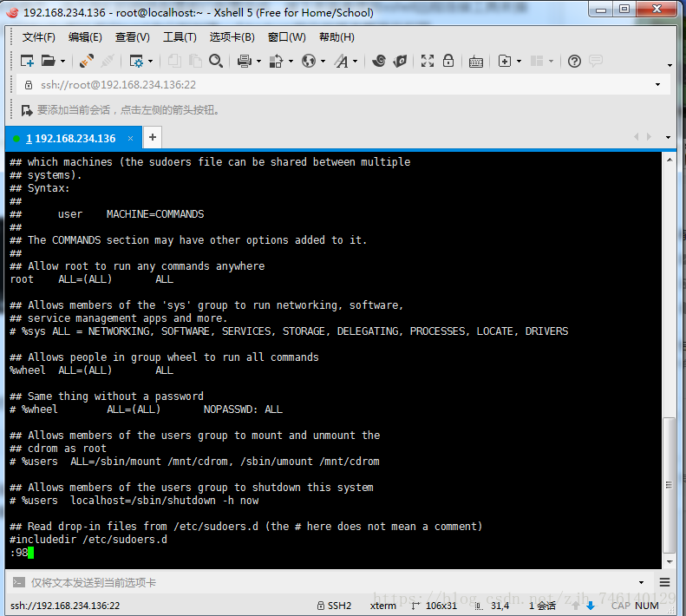This screenshot has width=686, height=616.
Task: Toggle full screen mode icon
Action: click(x=428, y=61)
